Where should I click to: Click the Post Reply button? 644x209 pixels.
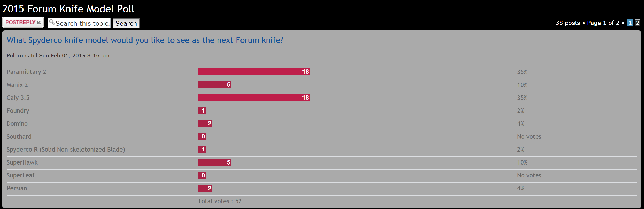(23, 23)
